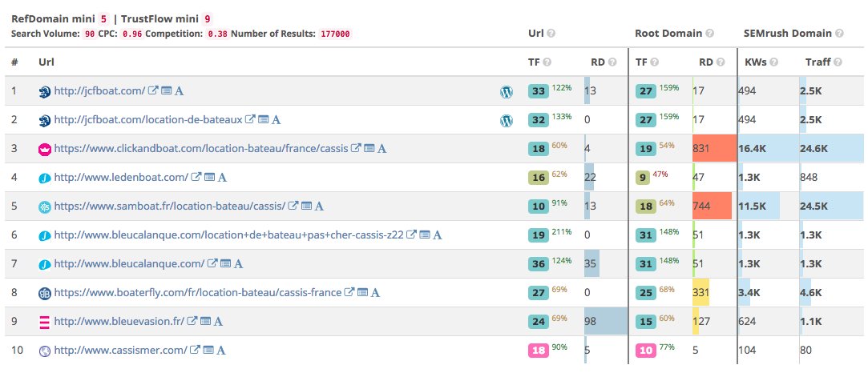The image size is (868, 377).
Task: Open boaterfly.com cassis-france link
Action: click(198, 292)
